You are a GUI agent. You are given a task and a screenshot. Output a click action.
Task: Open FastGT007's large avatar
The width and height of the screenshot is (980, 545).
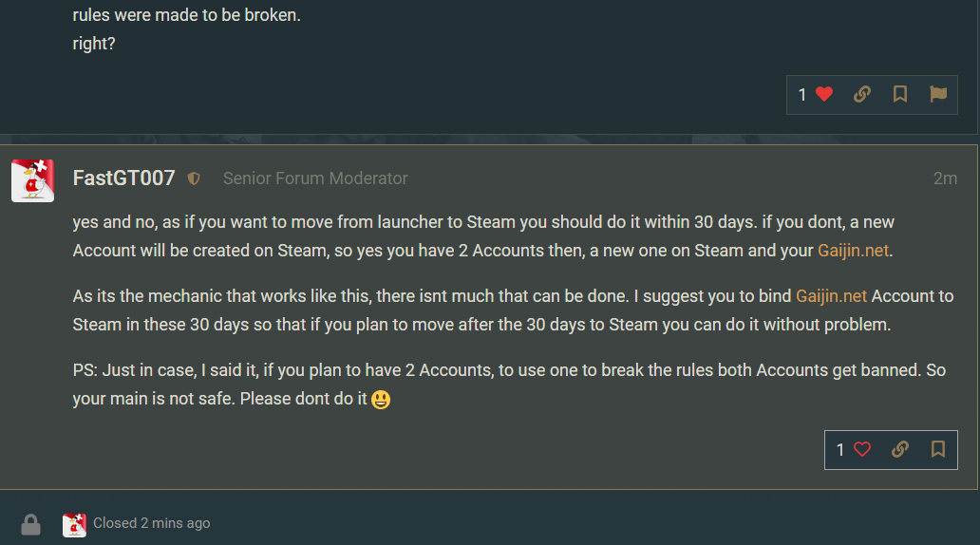pos(32,180)
